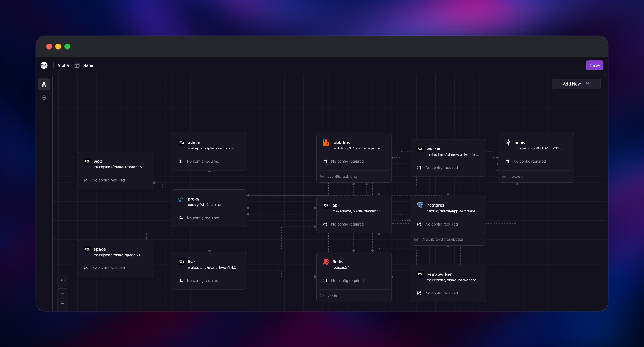Click the ghcr.io/railwayapp-template image text
The image size is (644, 347).
click(452, 211)
